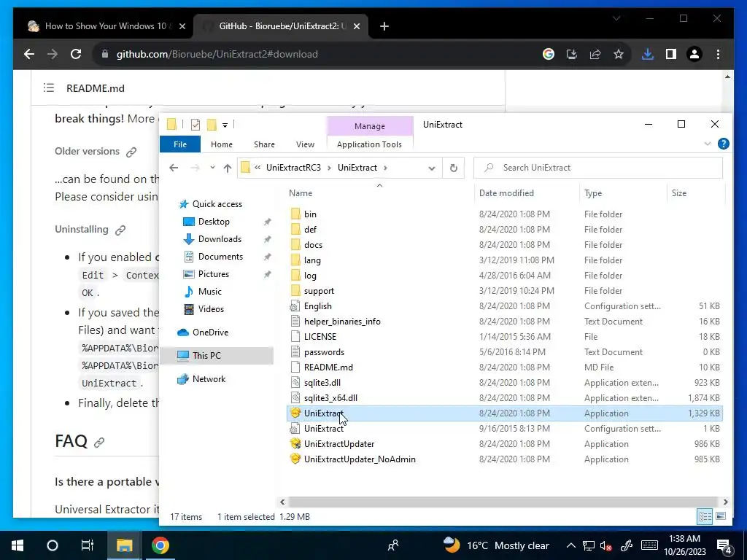Sort files by Name column

point(300,192)
